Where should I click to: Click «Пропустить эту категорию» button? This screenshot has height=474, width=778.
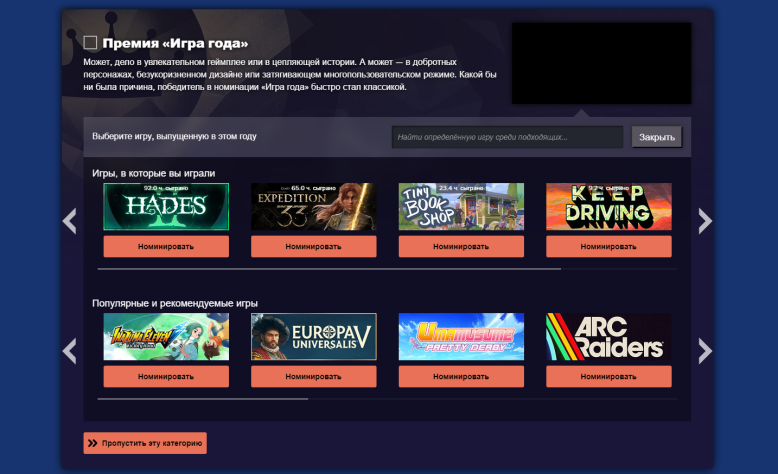click(x=145, y=443)
